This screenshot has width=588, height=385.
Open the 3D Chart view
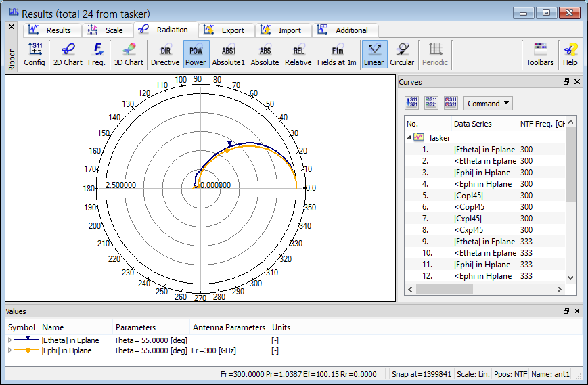(128, 54)
